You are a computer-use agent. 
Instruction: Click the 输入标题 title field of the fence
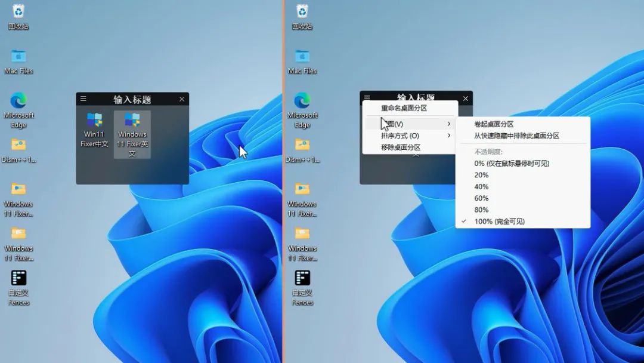tap(132, 99)
